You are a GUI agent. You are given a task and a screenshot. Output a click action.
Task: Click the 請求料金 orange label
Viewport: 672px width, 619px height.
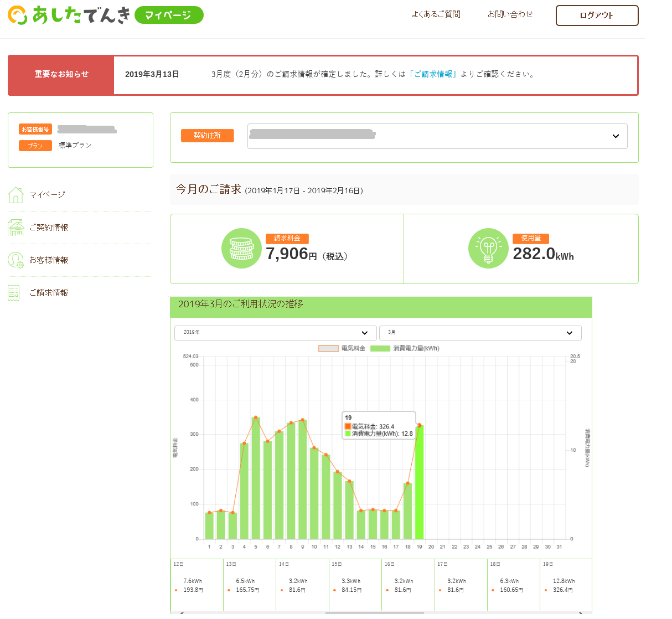pyautogui.click(x=287, y=238)
